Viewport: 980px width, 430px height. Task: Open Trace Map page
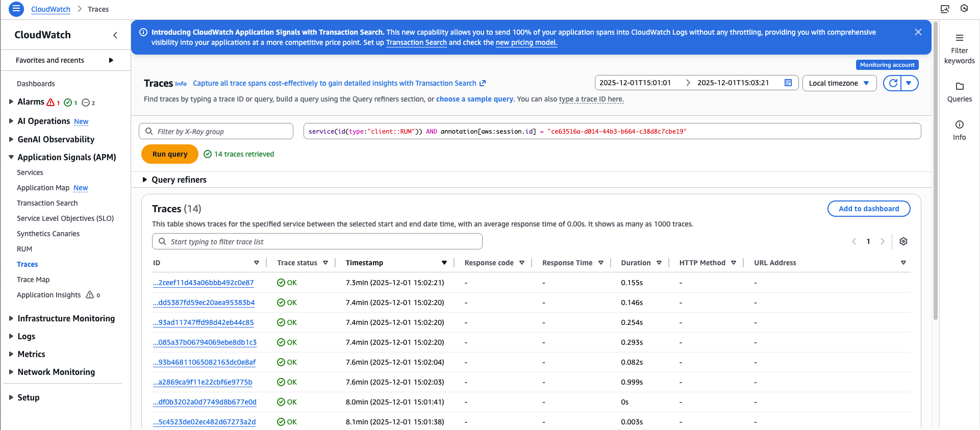(x=33, y=280)
